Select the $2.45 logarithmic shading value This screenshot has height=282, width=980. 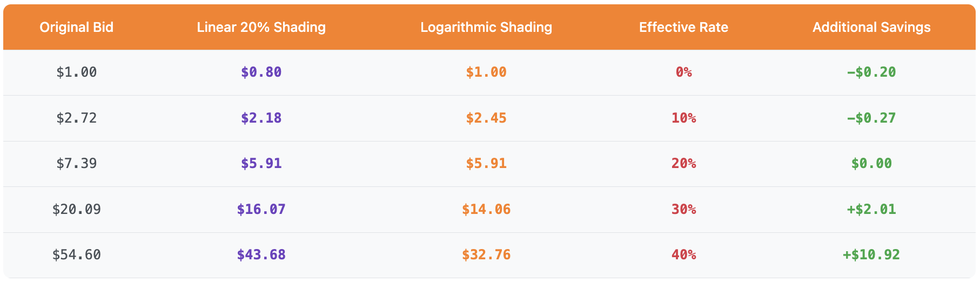pos(486,118)
